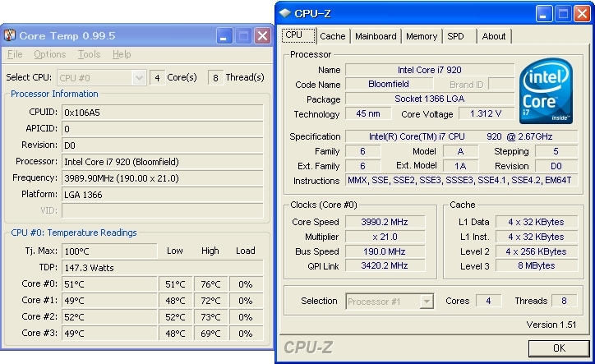Click the QPI Link value 3420.2 MHz
The image size is (595, 364).
coord(385,265)
